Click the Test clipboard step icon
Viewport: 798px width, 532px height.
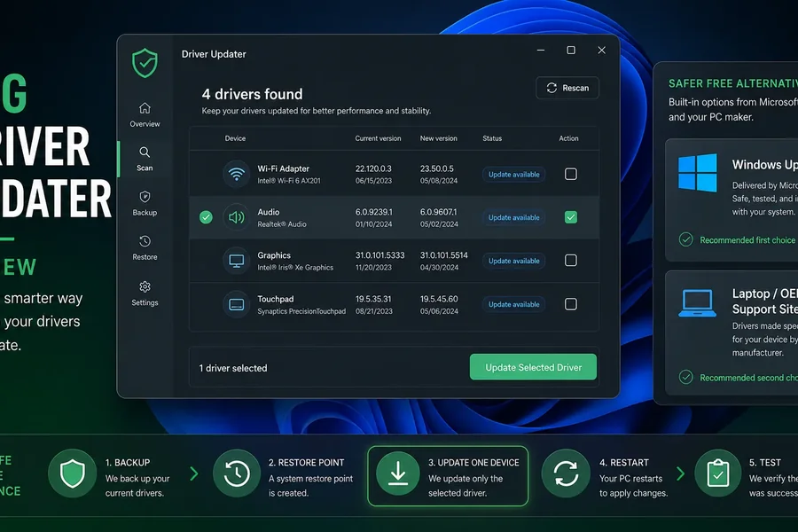click(718, 473)
